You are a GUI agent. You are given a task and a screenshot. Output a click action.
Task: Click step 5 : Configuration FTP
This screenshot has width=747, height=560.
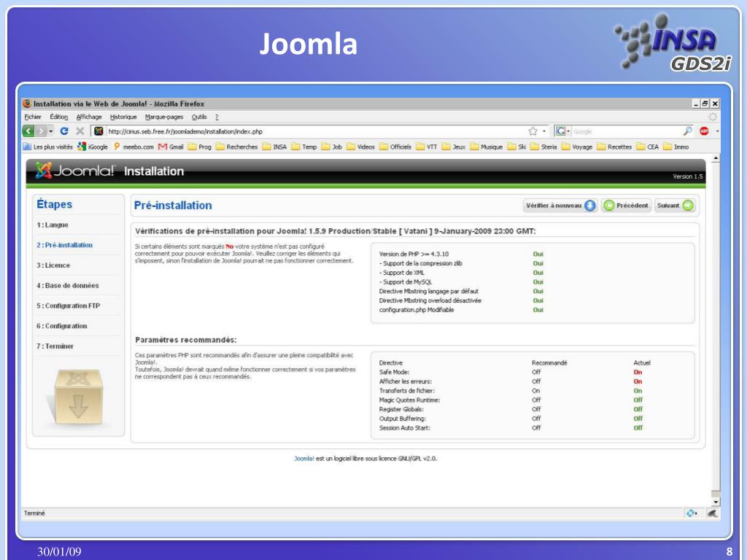point(68,306)
